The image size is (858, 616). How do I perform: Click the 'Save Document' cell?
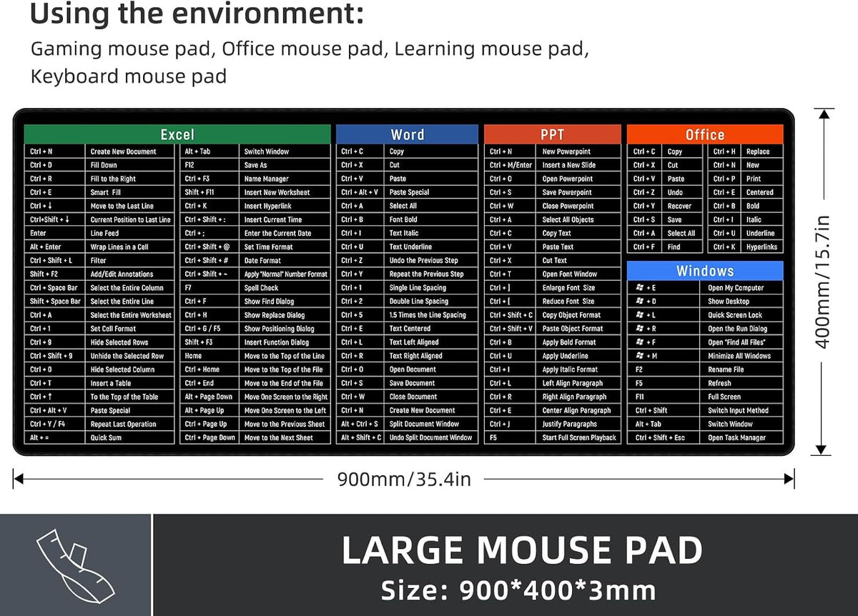click(432, 383)
